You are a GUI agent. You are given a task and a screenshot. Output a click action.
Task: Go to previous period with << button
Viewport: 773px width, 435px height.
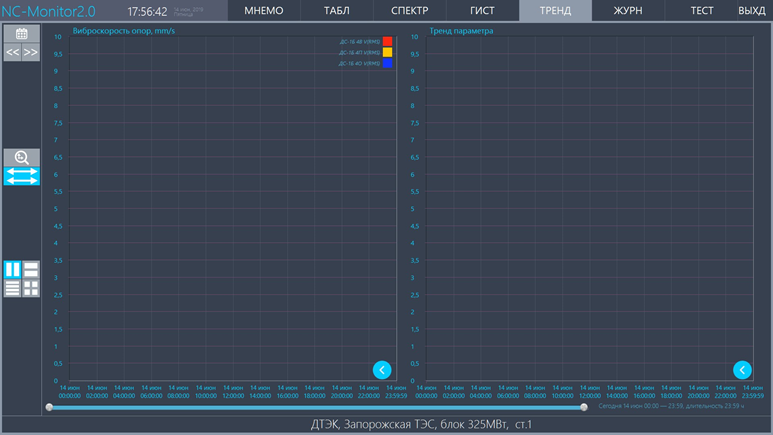click(13, 52)
